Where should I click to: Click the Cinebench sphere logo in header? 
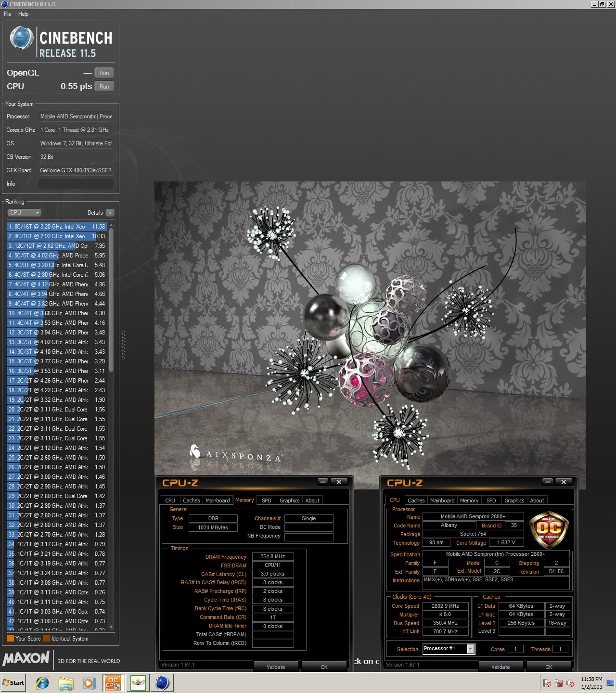pyautogui.click(x=22, y=38)
